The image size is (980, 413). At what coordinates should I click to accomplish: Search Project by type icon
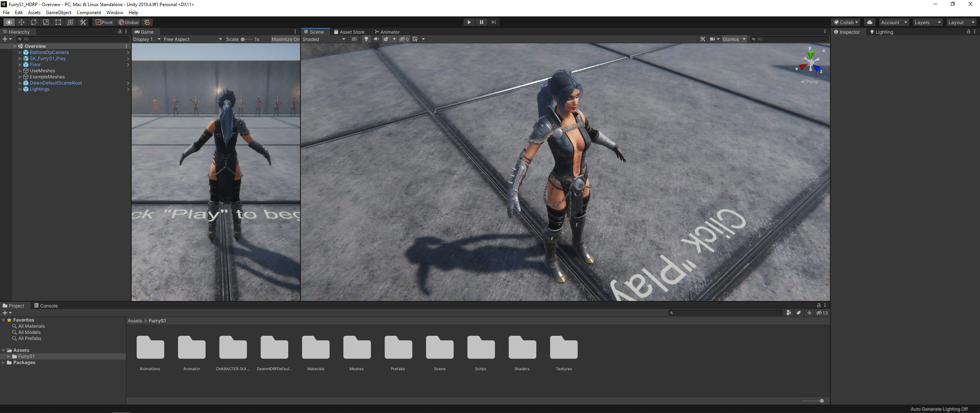[789, 313]
